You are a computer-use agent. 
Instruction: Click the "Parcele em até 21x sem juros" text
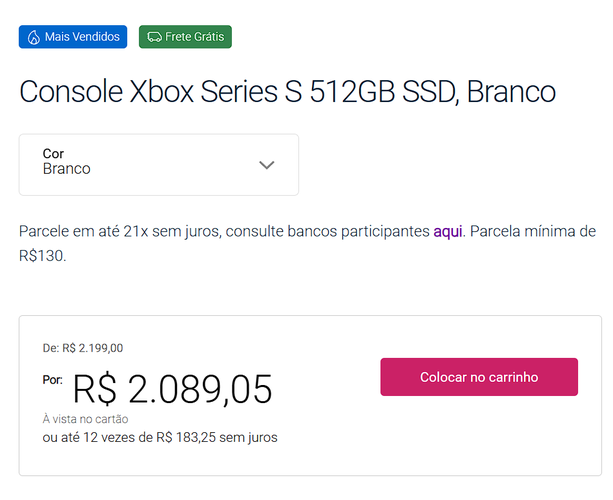[120, 232]
